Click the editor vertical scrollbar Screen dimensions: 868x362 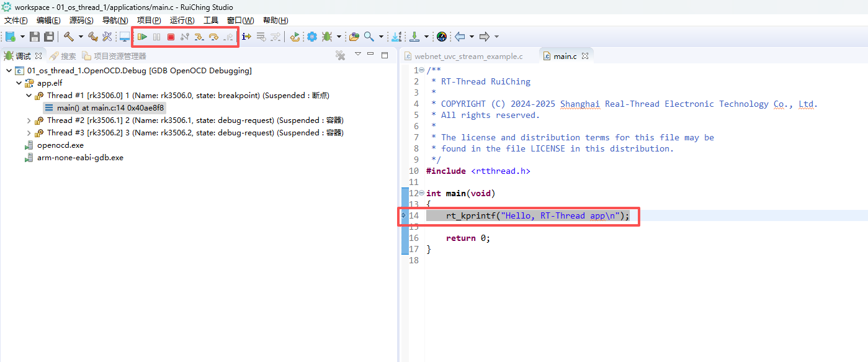point(864,186)
